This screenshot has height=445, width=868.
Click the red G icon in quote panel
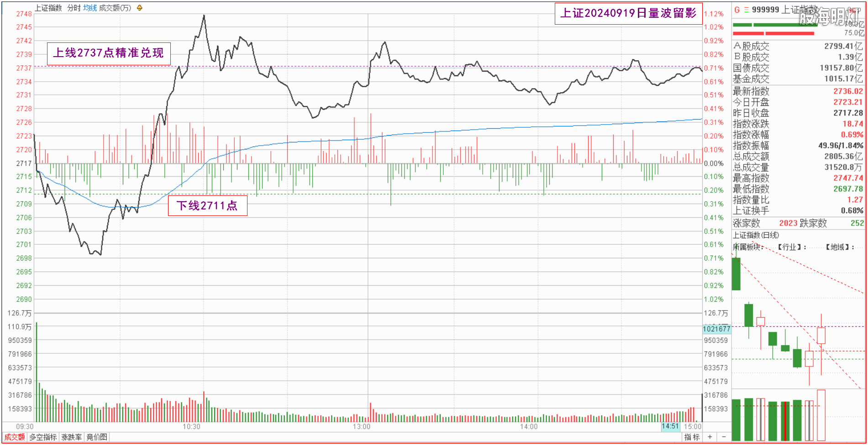point(737,10)
